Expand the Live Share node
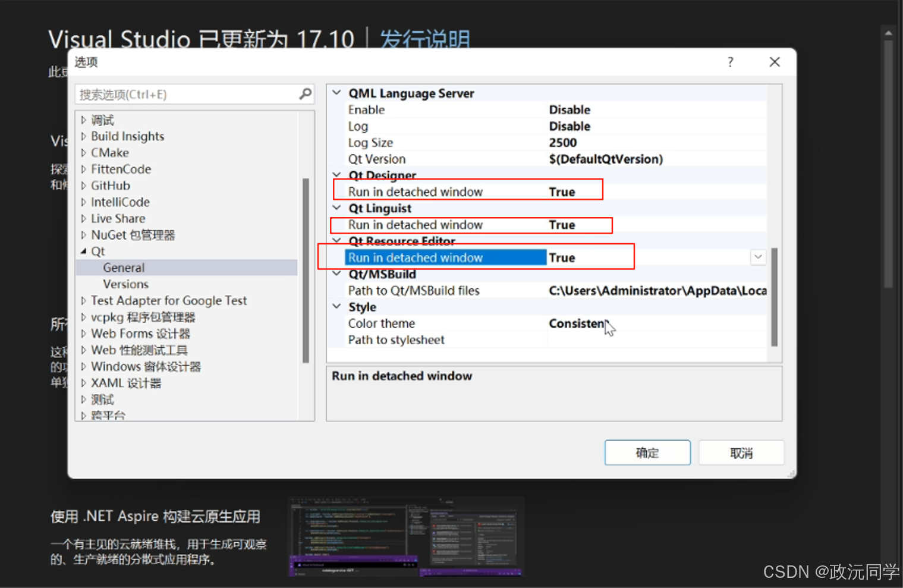Image resolution: width=903 pixels, height=588 pixels. click(x=83, y=219)
